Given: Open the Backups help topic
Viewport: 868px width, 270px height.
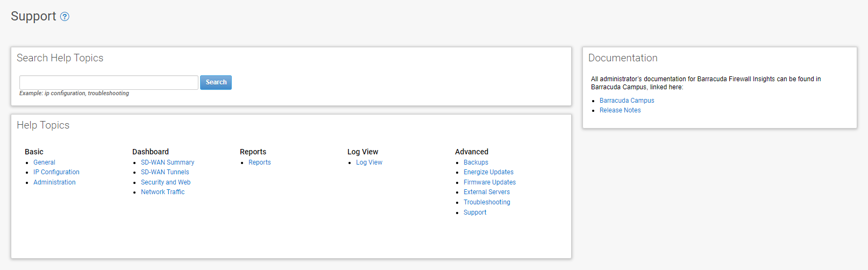Looking at the screenshot, I should [x=476, y=162].
